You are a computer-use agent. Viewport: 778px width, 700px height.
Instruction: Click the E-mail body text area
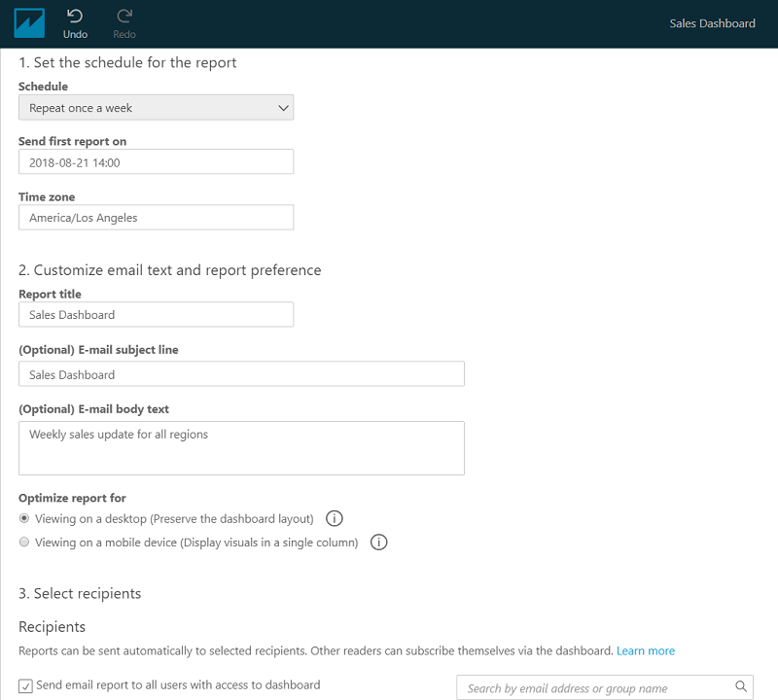[241, 448]
